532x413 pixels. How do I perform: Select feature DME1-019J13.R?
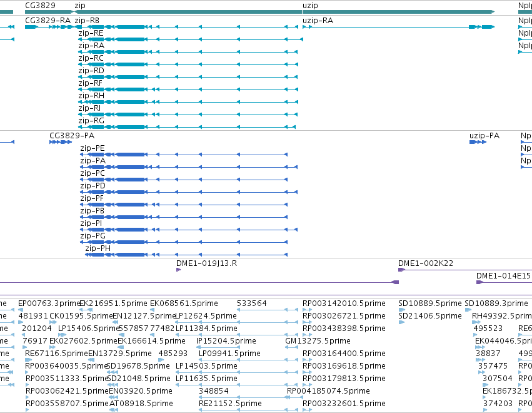[207, 263]
